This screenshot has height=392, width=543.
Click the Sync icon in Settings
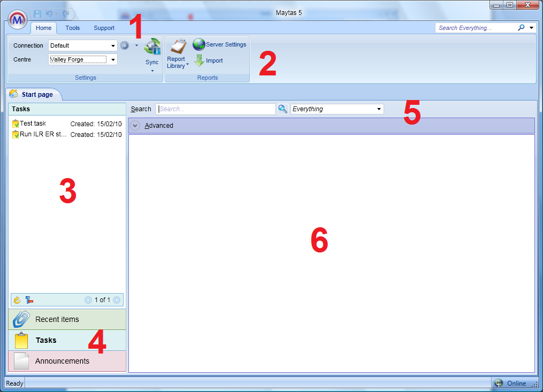point(152,47)
